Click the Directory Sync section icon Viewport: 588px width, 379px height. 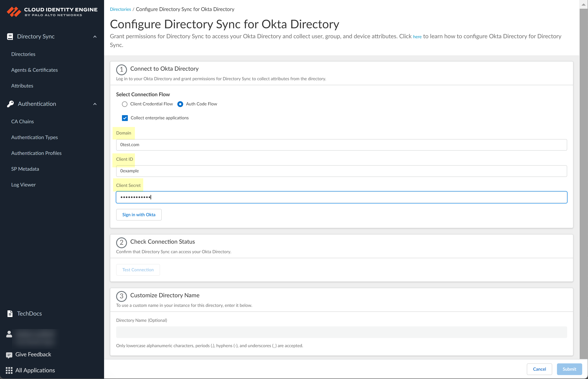coord(10,36)
